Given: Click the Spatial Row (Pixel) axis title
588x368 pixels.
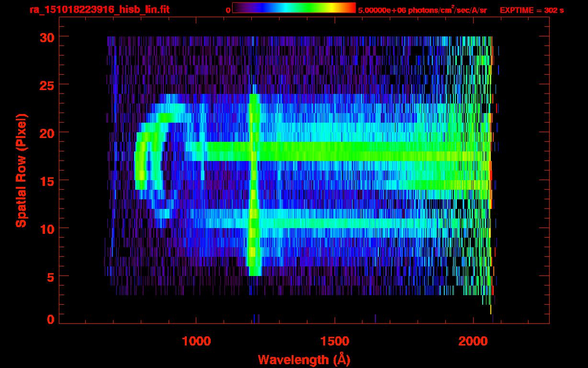Looking at the screenshot, I should tap(21, 171).
